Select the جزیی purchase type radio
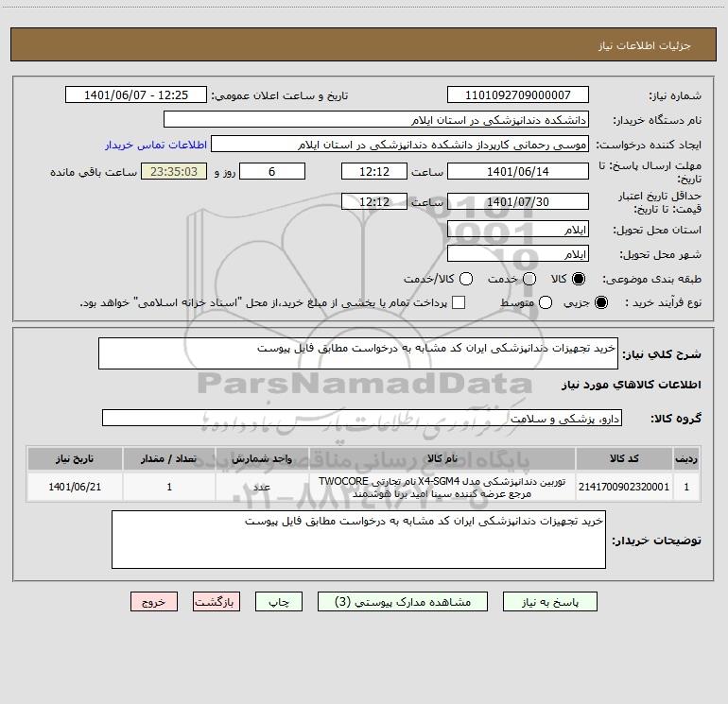 tap(601, 302)
